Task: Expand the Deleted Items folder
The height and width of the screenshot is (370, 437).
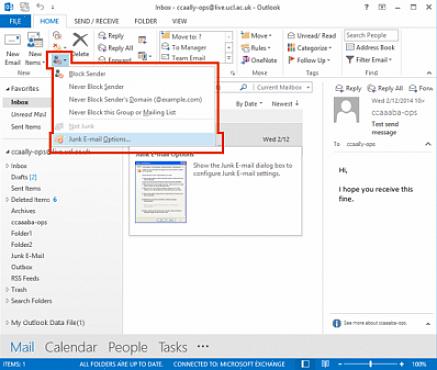Action: (x=7, y=200)
